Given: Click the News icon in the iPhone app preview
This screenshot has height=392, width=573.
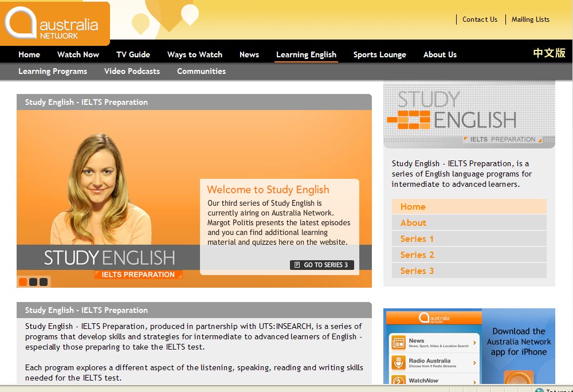Looking at the screenshot, I should (x=399, y=343).
